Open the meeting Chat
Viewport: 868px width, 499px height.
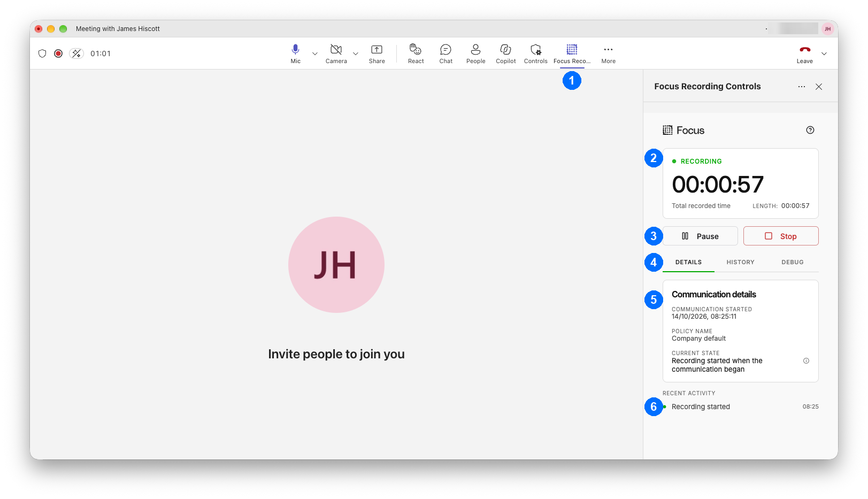pos(445,53)
